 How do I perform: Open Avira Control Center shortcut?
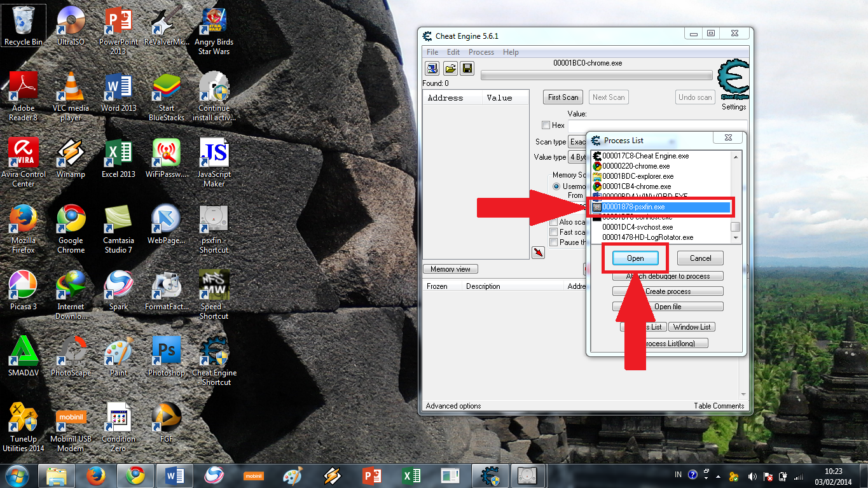click(x=24, y=163)
